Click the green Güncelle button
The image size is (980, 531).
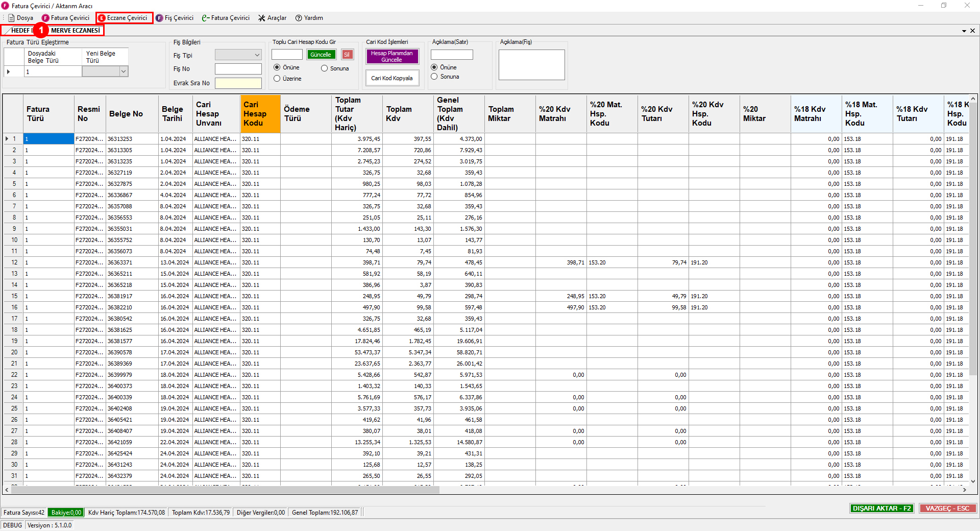321,55
